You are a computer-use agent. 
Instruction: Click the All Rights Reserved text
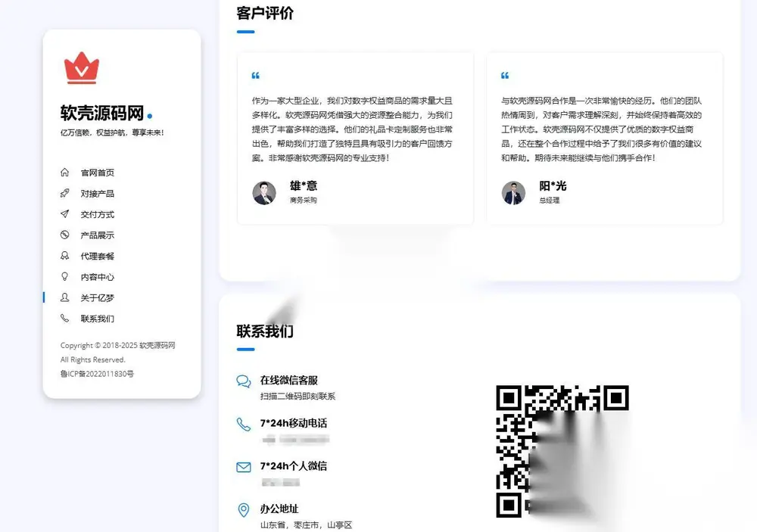tap(92, 359)
